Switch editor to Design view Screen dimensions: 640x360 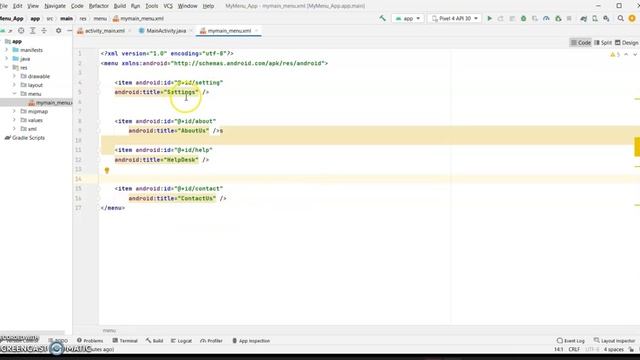627,42
